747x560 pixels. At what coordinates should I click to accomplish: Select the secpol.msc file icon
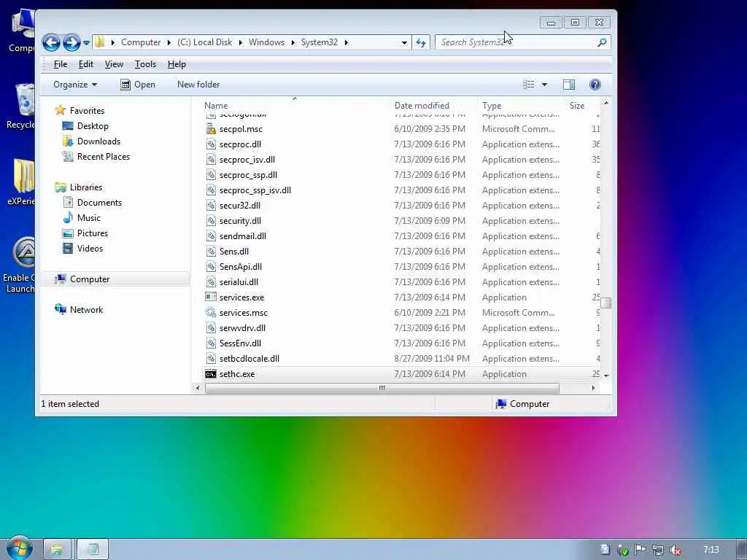211,128
